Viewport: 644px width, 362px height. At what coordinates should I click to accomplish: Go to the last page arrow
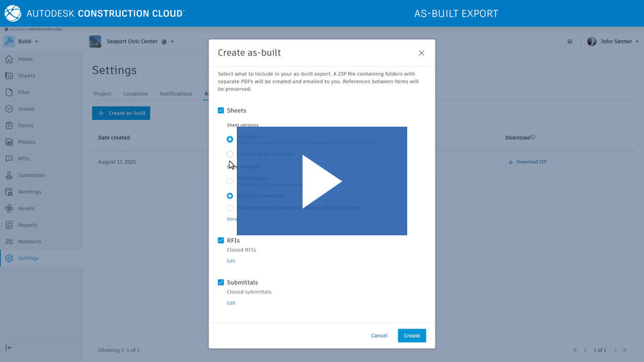pos(625,350)
